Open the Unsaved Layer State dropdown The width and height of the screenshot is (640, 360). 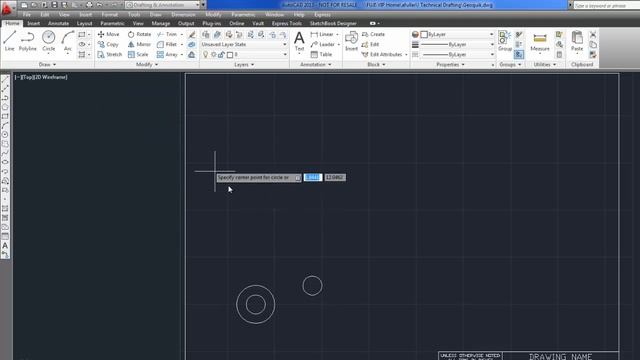tap(244, 44)
